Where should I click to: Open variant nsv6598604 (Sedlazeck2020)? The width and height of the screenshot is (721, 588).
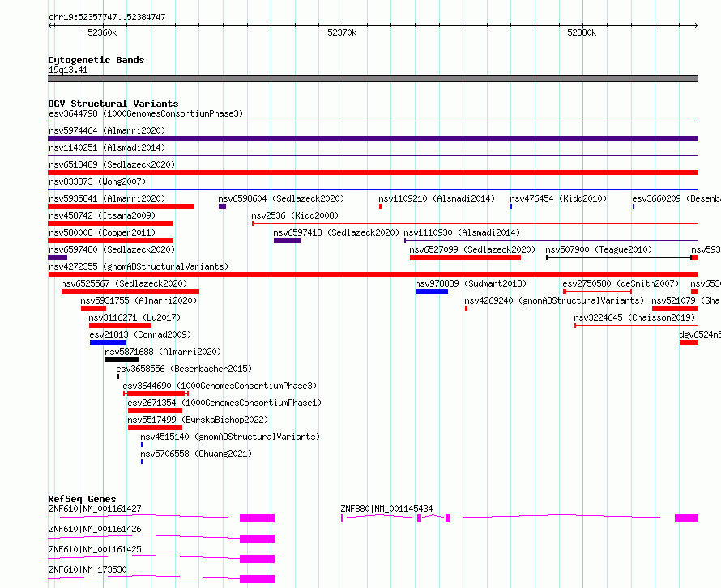pos(281,198)
